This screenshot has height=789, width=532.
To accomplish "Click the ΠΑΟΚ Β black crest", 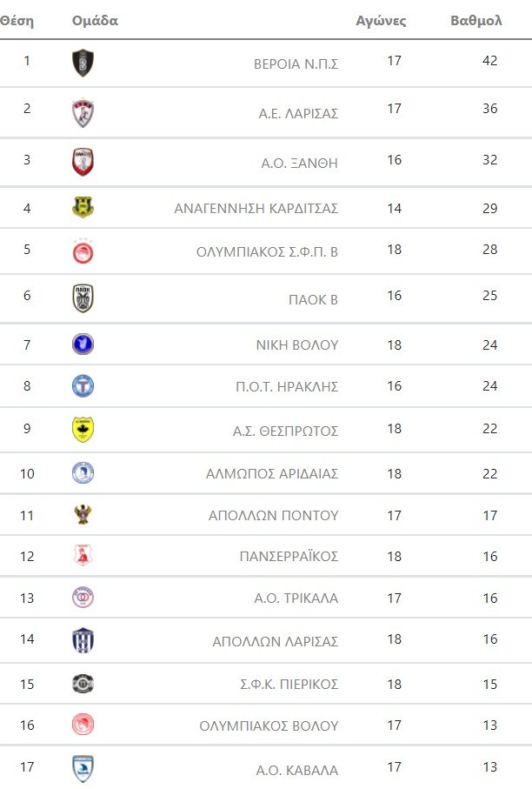I will tap(83, 298).
